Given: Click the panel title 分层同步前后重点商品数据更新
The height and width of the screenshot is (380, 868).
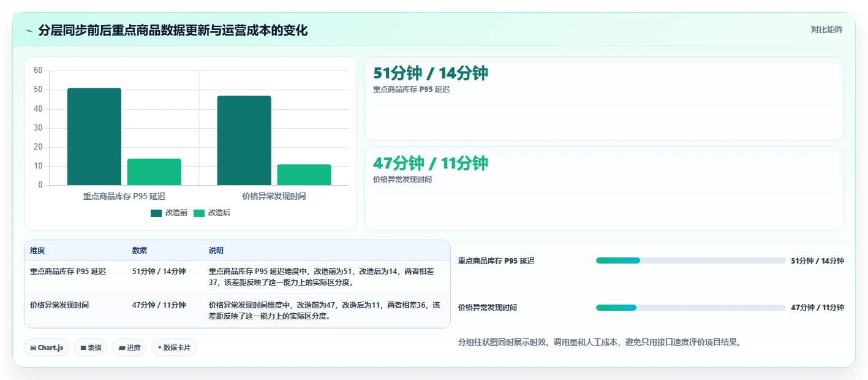Looking at the screenshot, I should [173, 30].
